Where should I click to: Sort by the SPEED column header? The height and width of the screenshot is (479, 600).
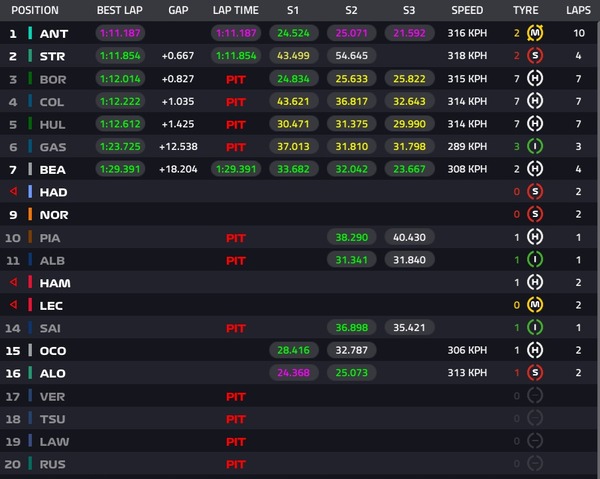click(467, 10)
